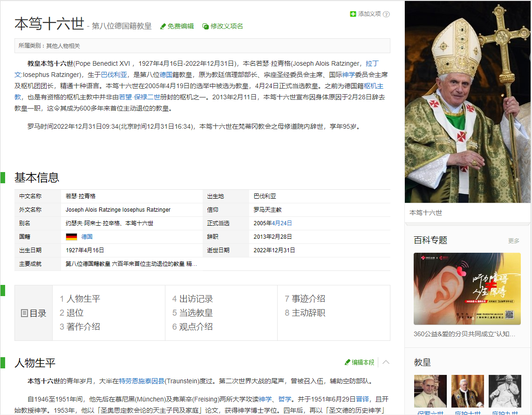Click the 目录 list icon

25,313
